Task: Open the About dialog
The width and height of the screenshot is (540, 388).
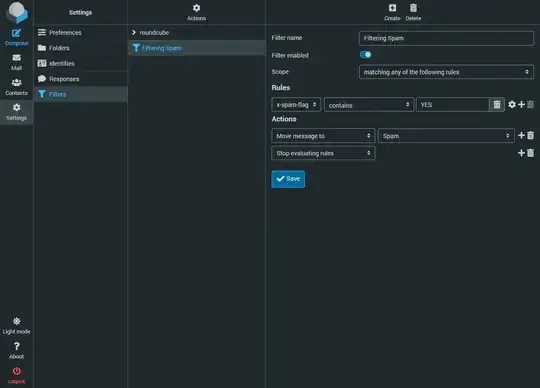Action: (x=16, y=350)
